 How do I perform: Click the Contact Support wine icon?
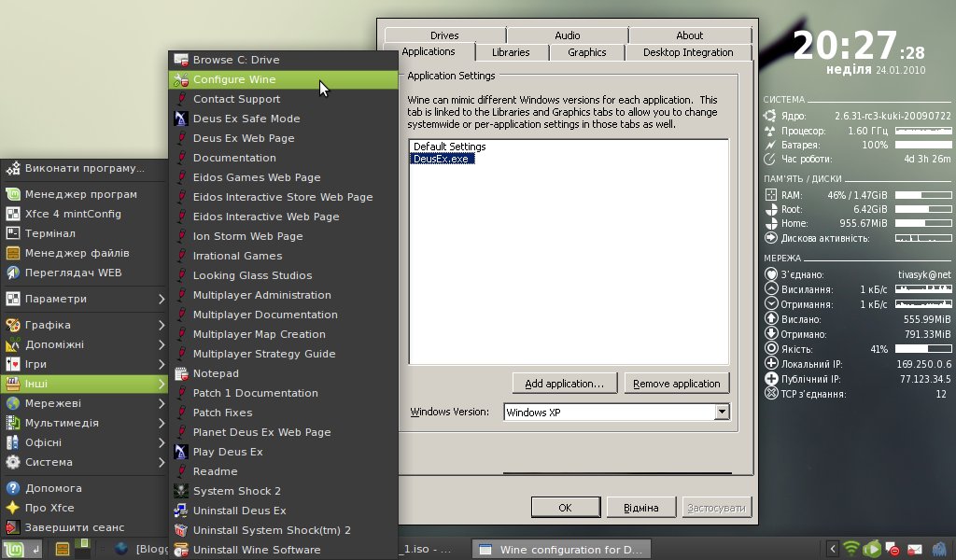[181, 99]
